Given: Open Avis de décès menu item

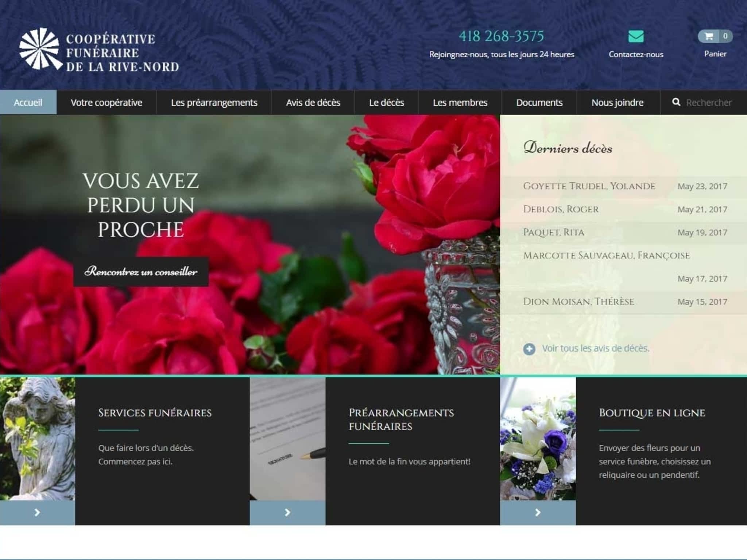Looking at the screenshot, I should point(313,102).
